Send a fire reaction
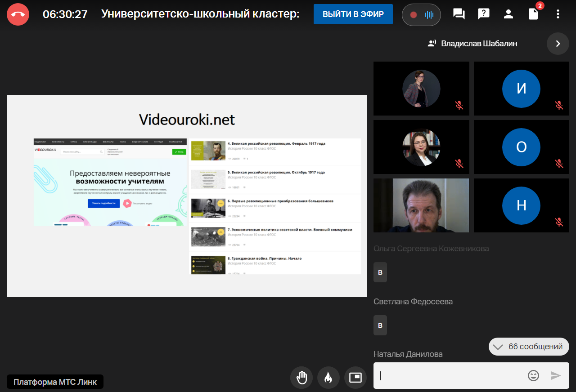Image resolution: width=576 pixels, height=392 pixels. 328,378
